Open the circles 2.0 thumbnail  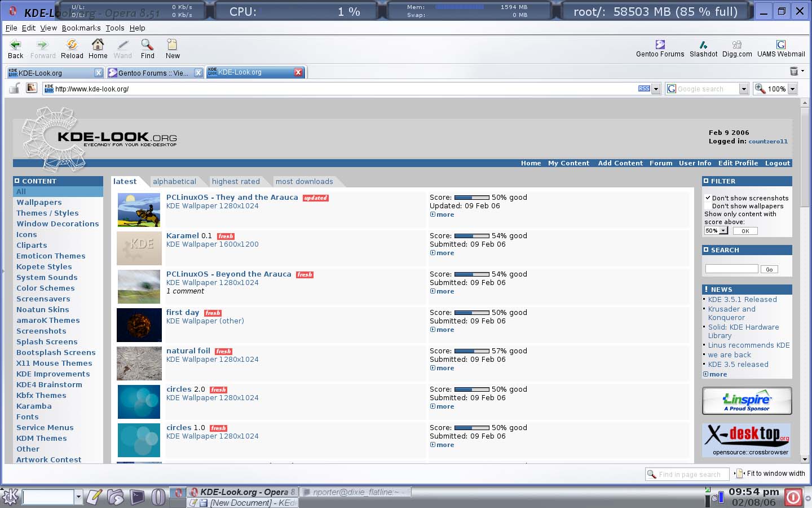pyautogui.click(x=139, y=402)
